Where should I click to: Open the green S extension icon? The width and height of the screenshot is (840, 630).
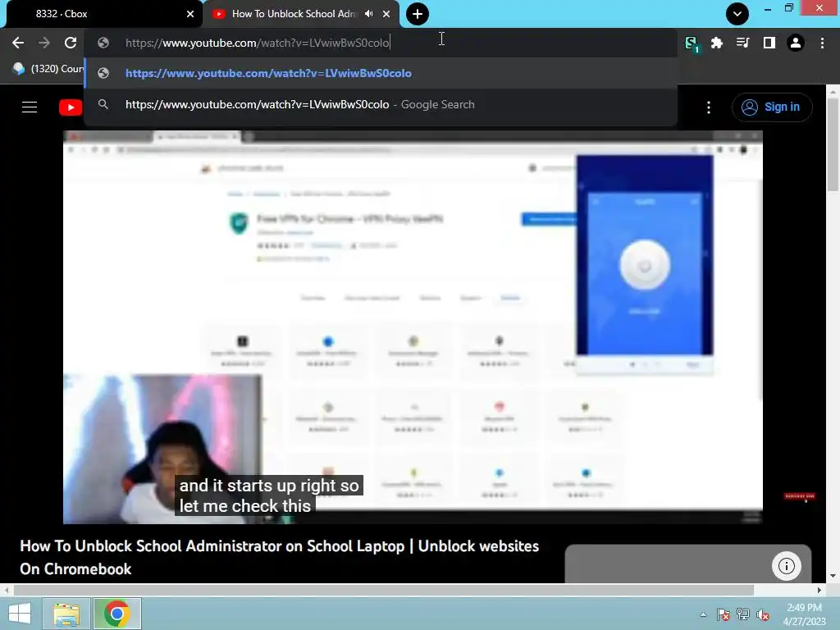pyautogui.click(x=692, y=43)
